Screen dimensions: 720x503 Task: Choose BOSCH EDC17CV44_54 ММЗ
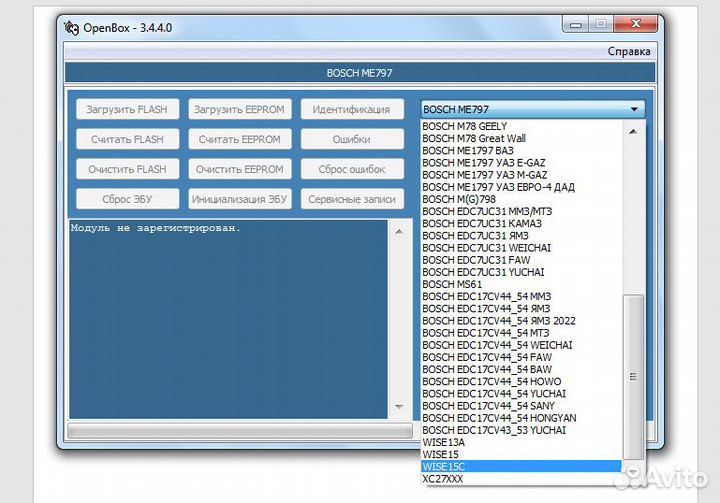point(521,297)
